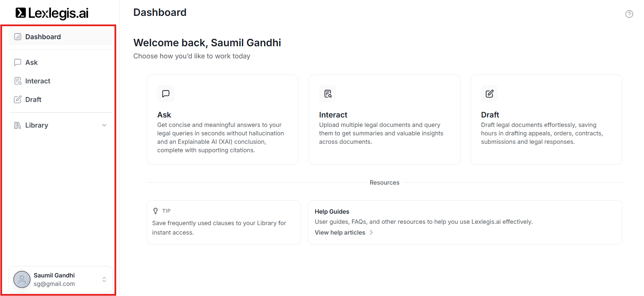Click the Dashboard sidebar icon
Screen dimensions: 644x296
[x=18, y=37]
